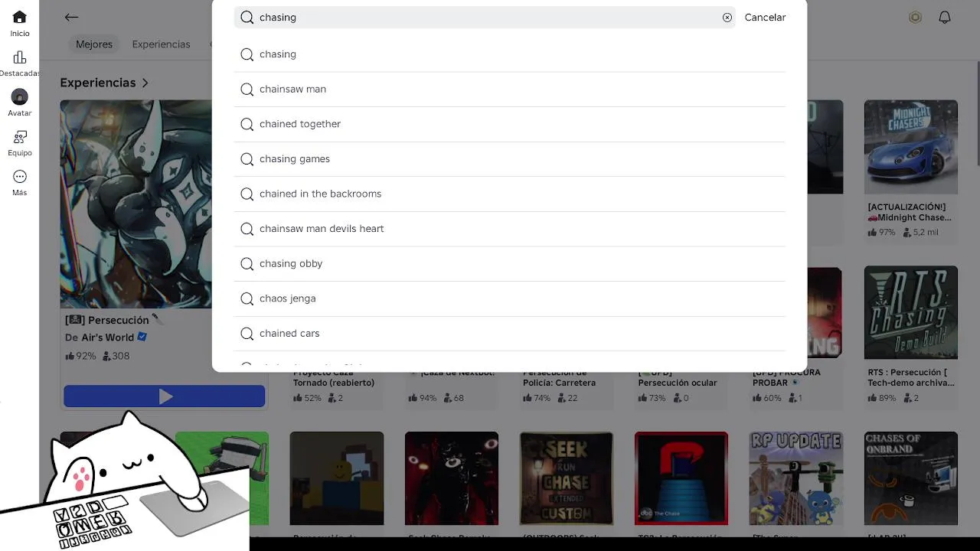Click the search icon beside 'chainsaw man'

pyautogui.click(x=247, y=90)
